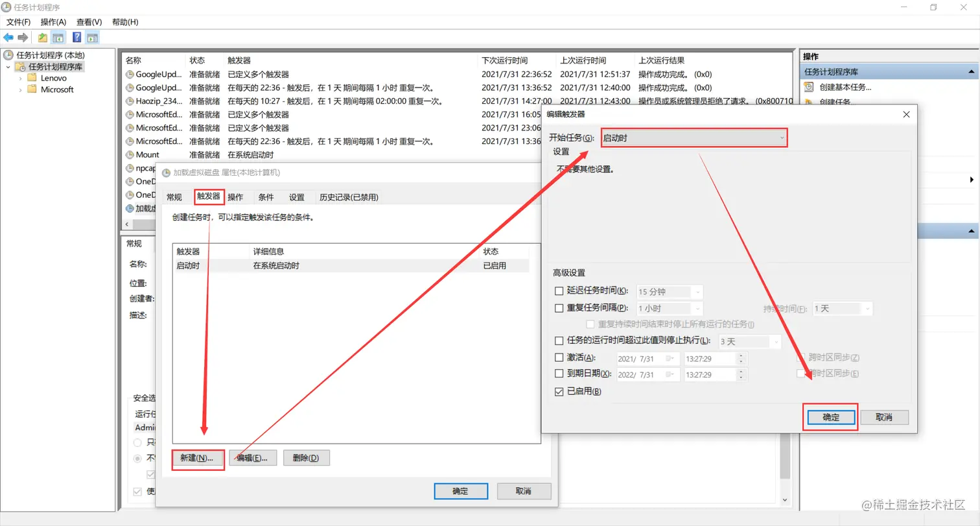Click 取消 in the 编辑触发器 dialog
Image resolution: width=980 pixels, height=526 pixels.
pyautogui.click(x=884, y=417)
